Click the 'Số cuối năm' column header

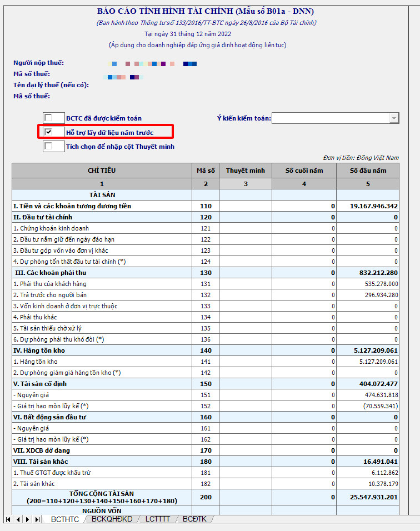[304, 171]
